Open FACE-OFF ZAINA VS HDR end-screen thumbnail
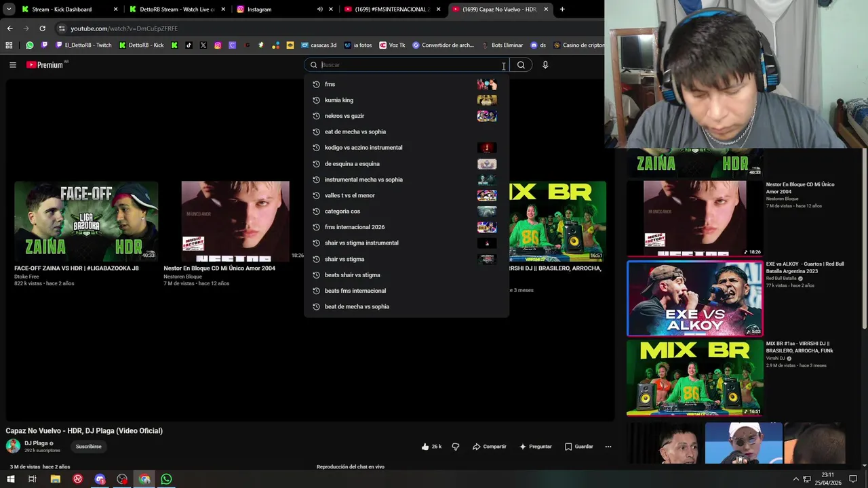Viewport: 868px width, 488px height. point(86,221)
